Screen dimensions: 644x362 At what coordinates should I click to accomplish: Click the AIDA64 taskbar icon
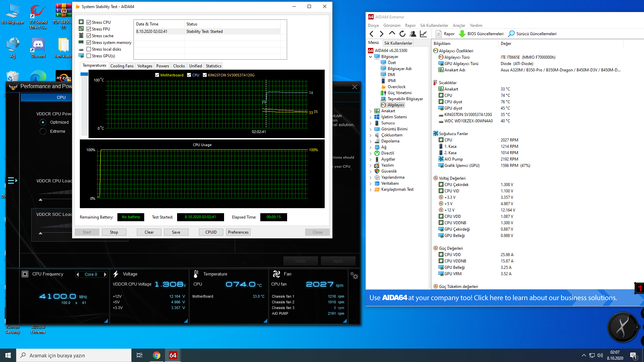[173, 355]
